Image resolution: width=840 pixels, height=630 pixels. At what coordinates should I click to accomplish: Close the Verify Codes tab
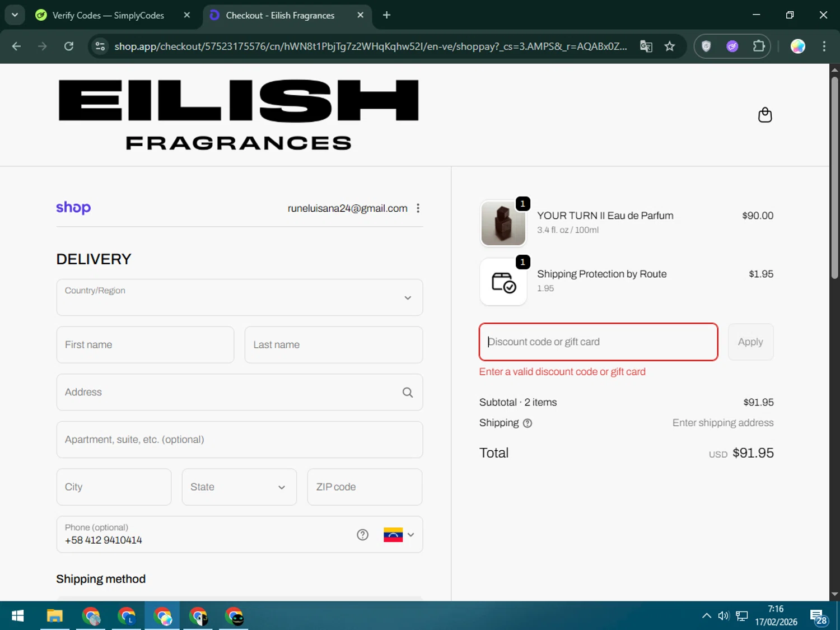coord(187,15)
